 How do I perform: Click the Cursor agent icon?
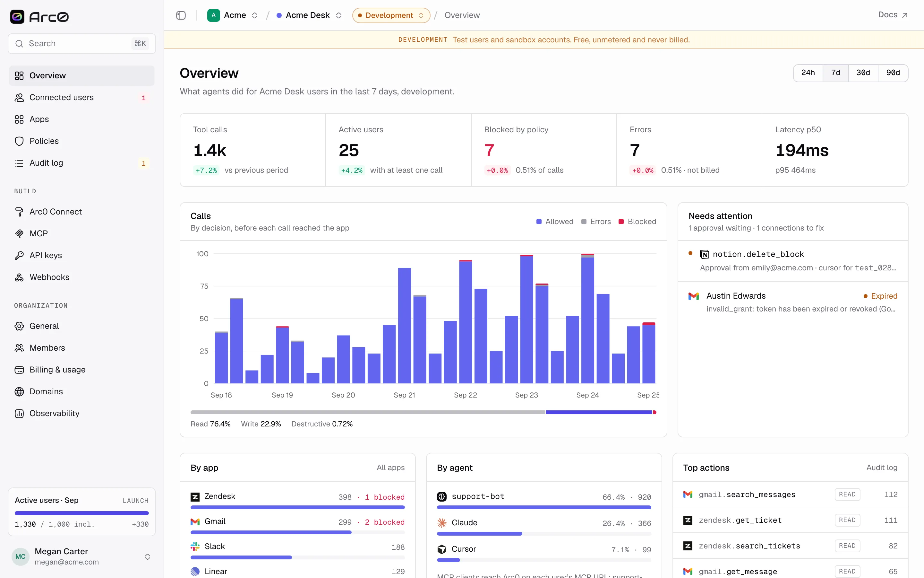442,549
